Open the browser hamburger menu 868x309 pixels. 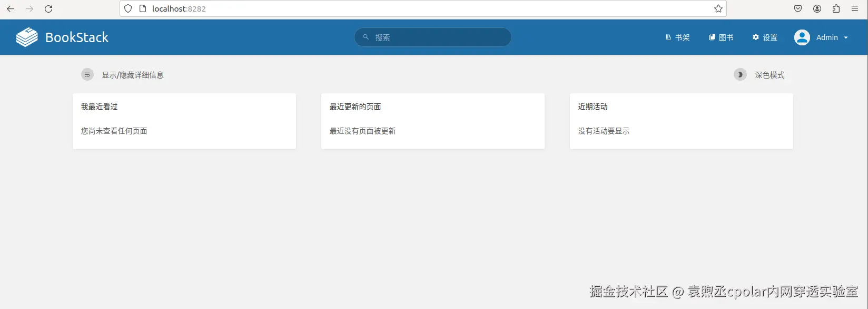[855, 8]
